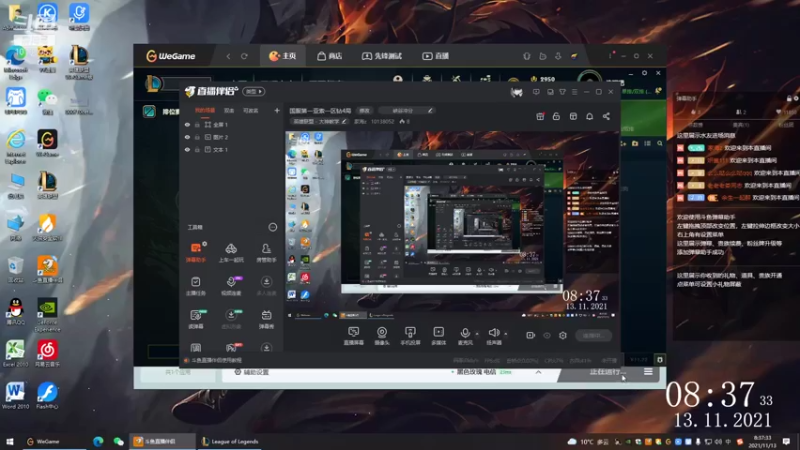800x450 pixels.
Task: Open WeGame hamburger menu at bottom right
Action: (648, 372)
